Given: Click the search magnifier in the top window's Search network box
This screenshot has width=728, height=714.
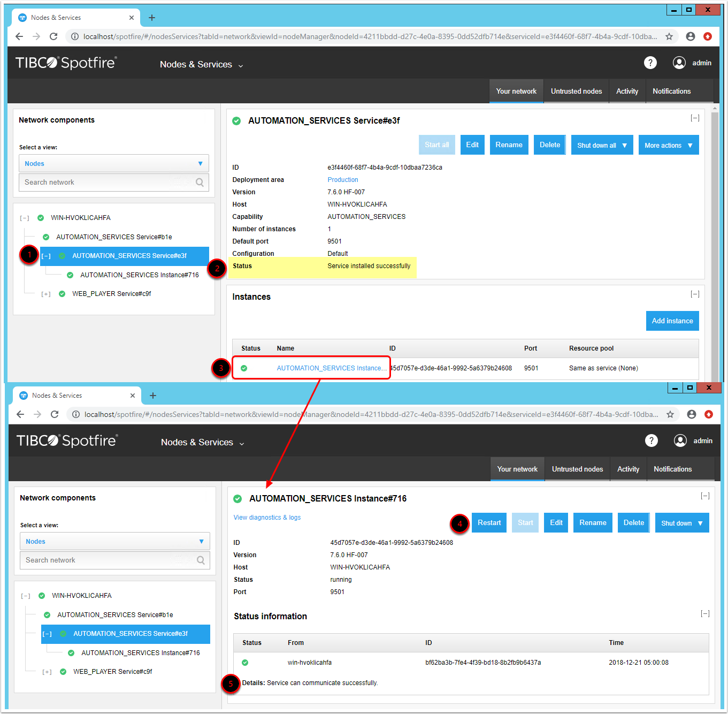Looking at the screenshot, I should pyautogui.click(x=200, y=183).
